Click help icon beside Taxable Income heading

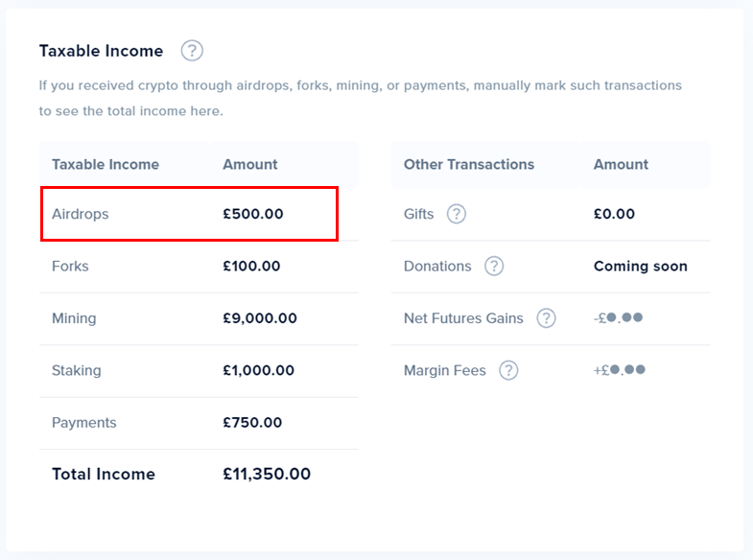(x=192, y=51)
